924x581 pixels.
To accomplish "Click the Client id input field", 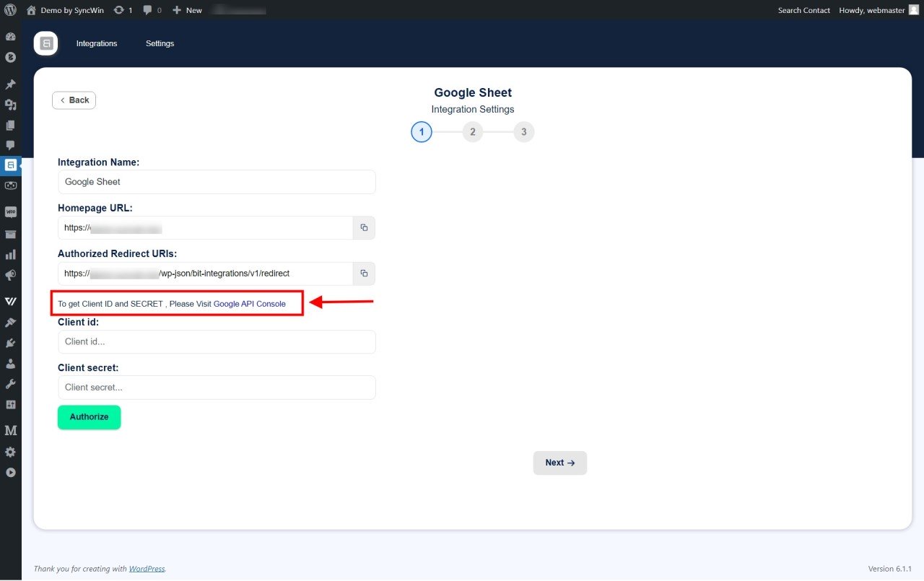I will coord(217,341).
